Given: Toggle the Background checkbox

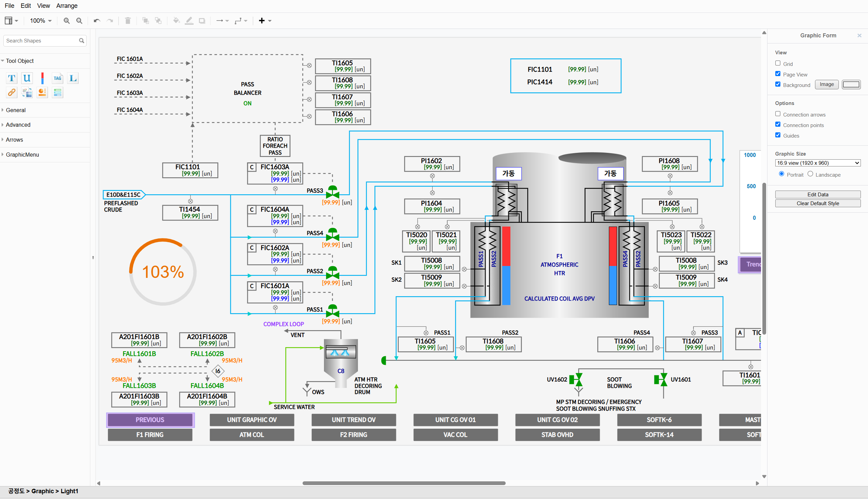Looking at the screenshot, I should 778,85.
